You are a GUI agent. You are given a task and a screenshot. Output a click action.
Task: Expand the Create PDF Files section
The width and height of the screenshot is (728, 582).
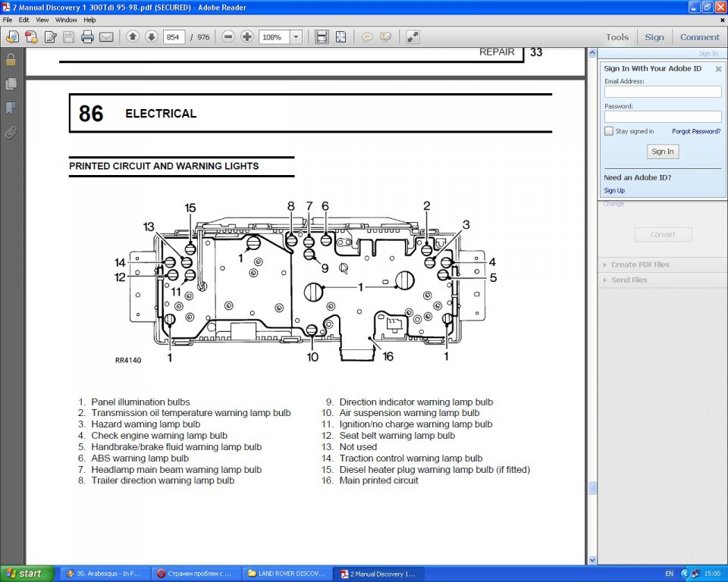coord(640,264)
